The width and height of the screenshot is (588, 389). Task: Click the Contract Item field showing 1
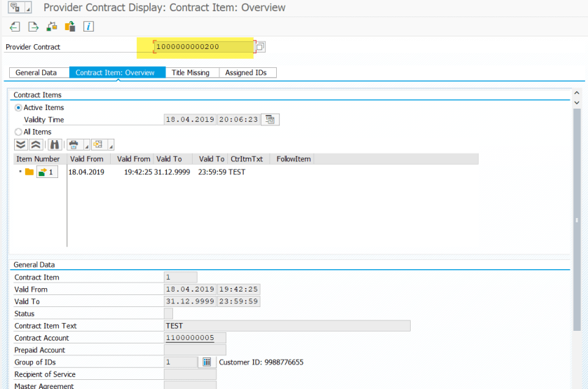180,278
